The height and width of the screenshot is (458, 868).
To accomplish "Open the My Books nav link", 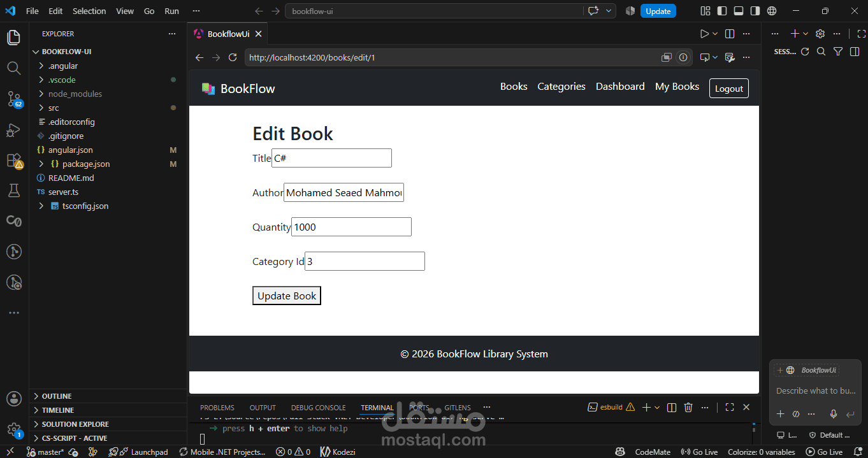I will [x=677, y=87].
